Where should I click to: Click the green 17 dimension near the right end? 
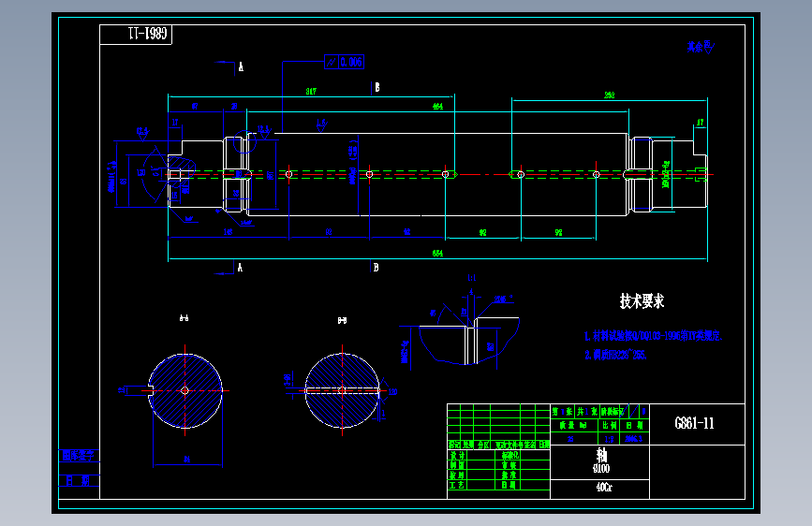point(701,123)
